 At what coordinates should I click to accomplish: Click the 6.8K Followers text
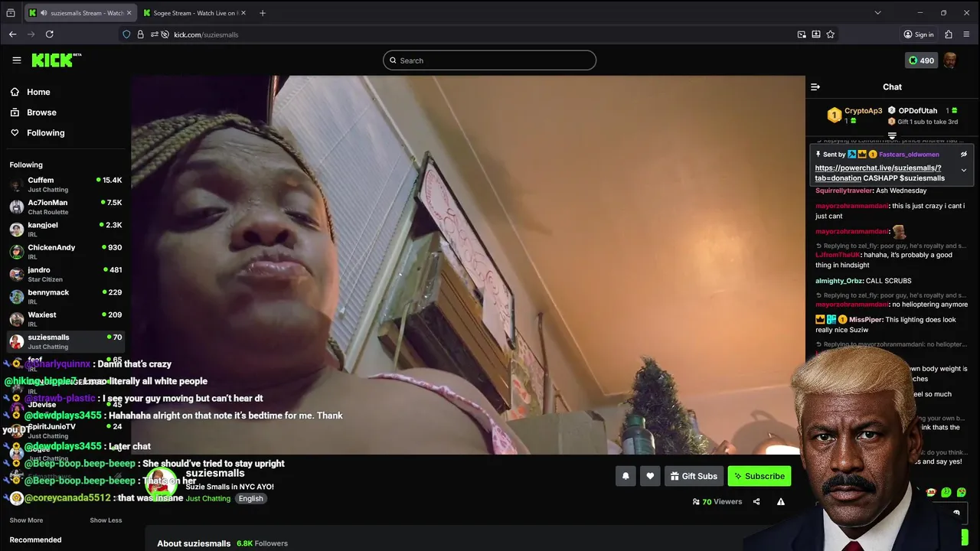(262, 543)
